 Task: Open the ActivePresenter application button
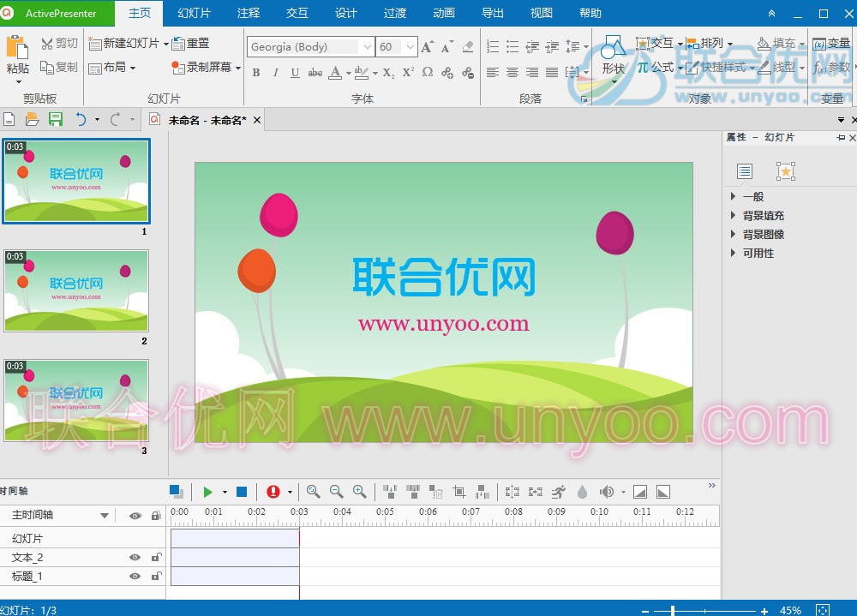click(x=57, y=13)
